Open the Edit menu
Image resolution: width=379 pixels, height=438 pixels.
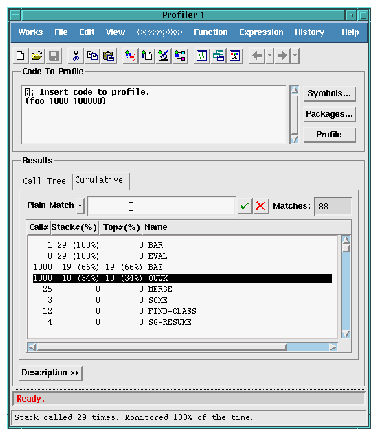(87, 32)
